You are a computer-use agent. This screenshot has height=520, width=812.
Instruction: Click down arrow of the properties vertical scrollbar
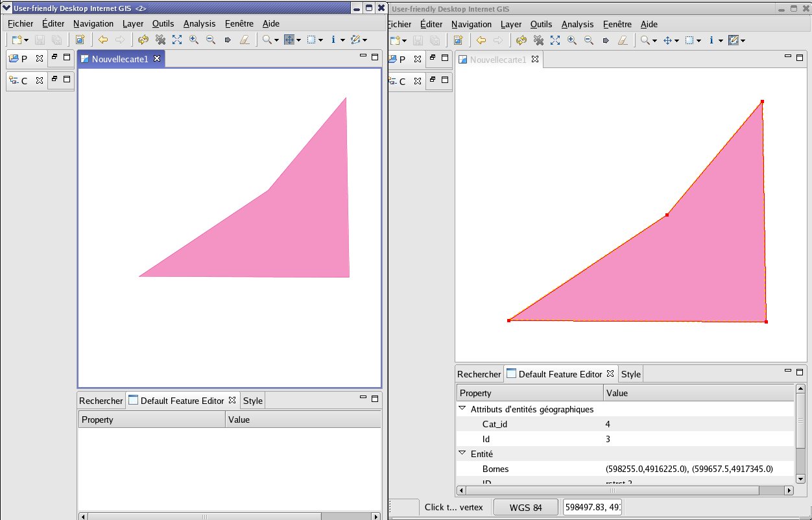coord(800,479)
